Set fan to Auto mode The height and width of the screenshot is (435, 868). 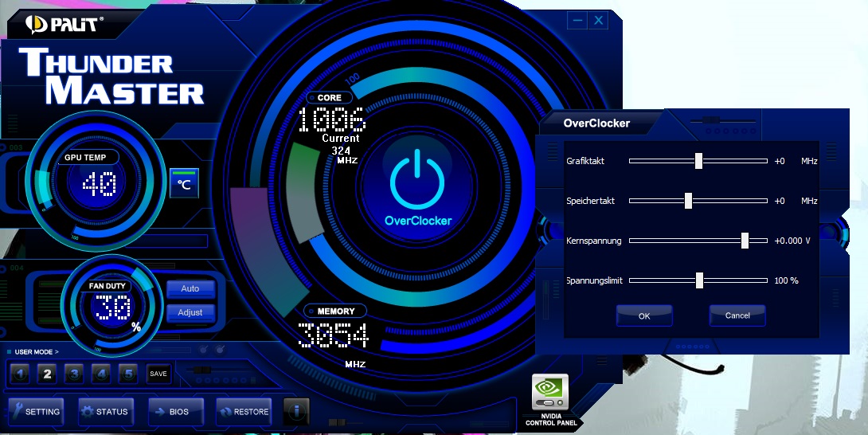pyautogui.click(x=190, y=288)
